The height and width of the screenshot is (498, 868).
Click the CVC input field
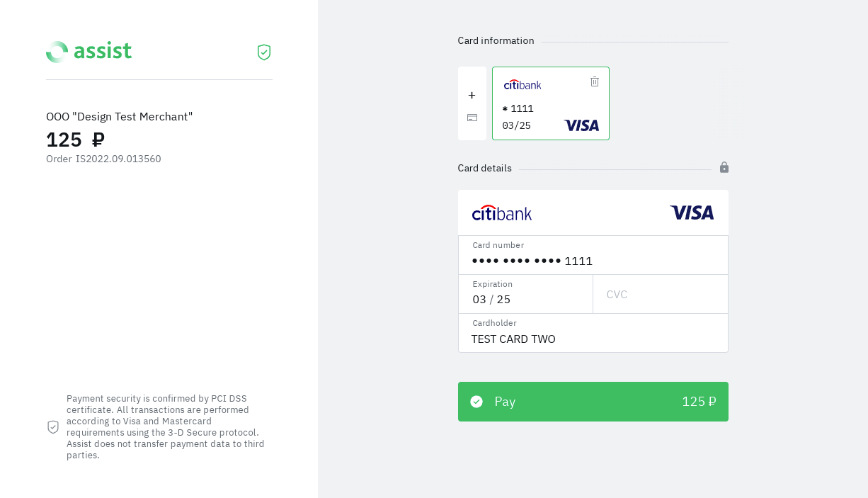pyautogui.click(x=660, y=294)
